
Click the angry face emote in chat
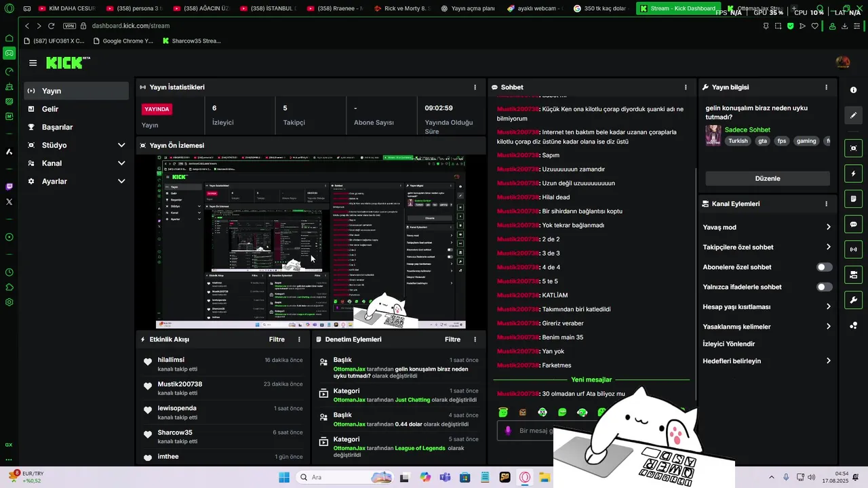click(x=523, y=412)
